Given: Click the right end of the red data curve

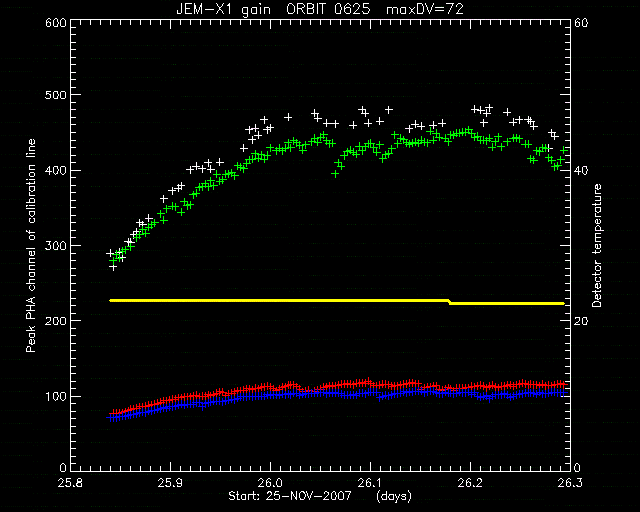Looking at the screenshot, I should click(x=564, y=384).
